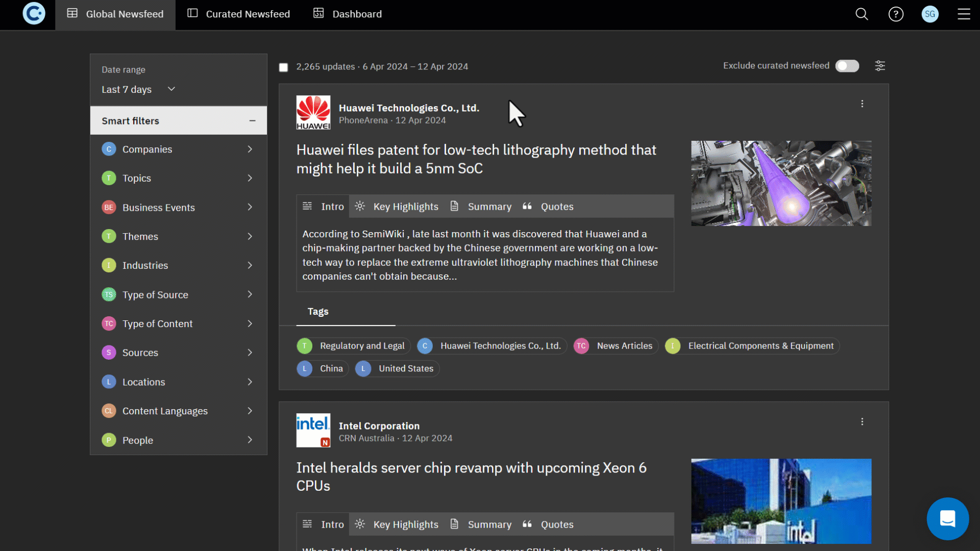Image resolution: width=980 pixels, height=551 pixels.
Task: Click the Electrical Components & Equipment tag
Action: 752,345
